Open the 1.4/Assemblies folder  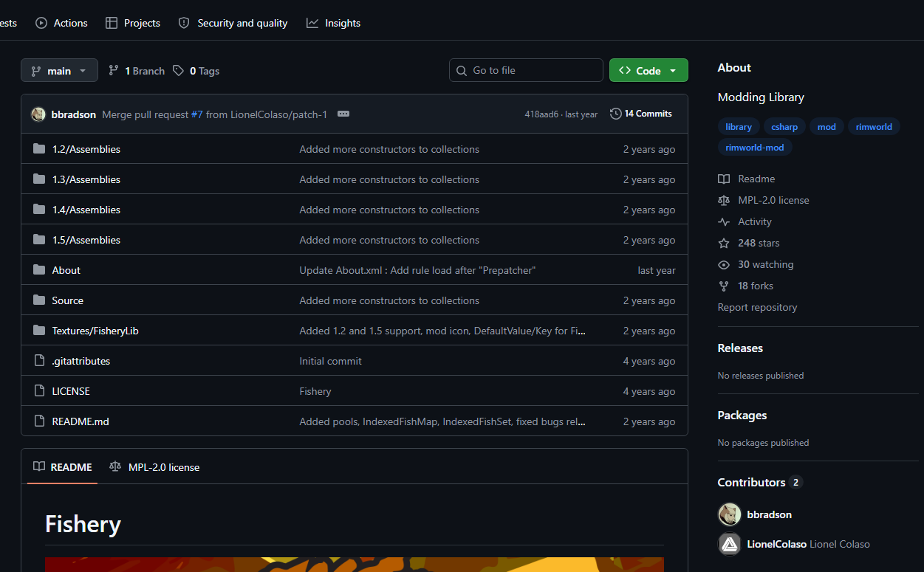[x=86, y=210]
